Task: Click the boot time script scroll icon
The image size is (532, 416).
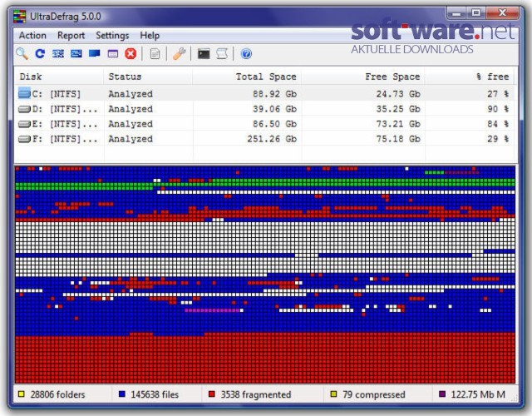Action: [x=222, y=53]
